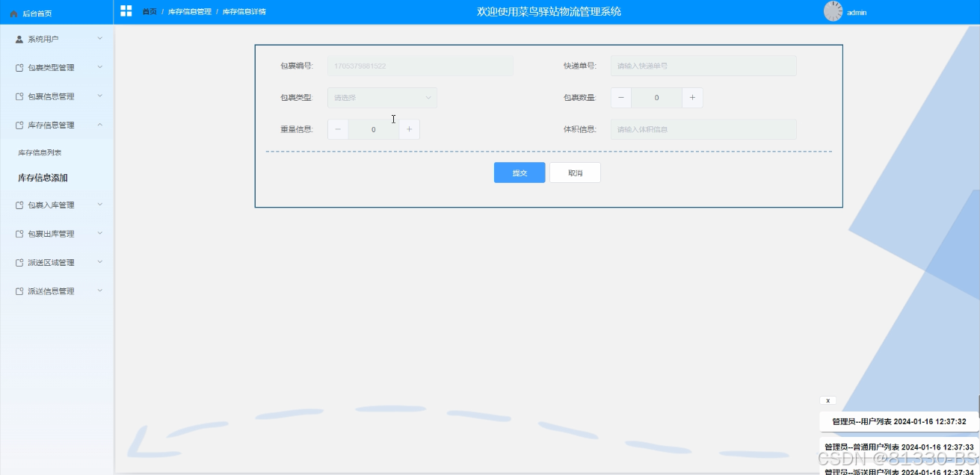Click the grid menu icon in header
Image resolution: width=980 pixels, height=475 pixels.
click(x=126, y=11)
